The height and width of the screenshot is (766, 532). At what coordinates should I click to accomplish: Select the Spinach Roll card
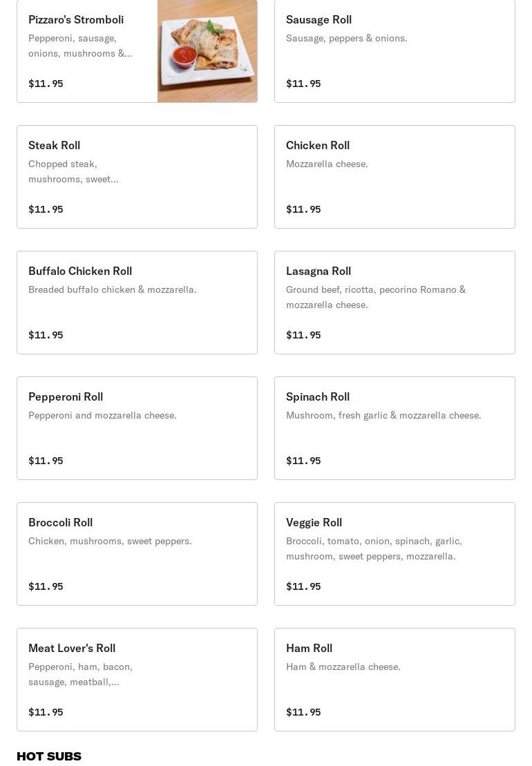click(395, 428)
